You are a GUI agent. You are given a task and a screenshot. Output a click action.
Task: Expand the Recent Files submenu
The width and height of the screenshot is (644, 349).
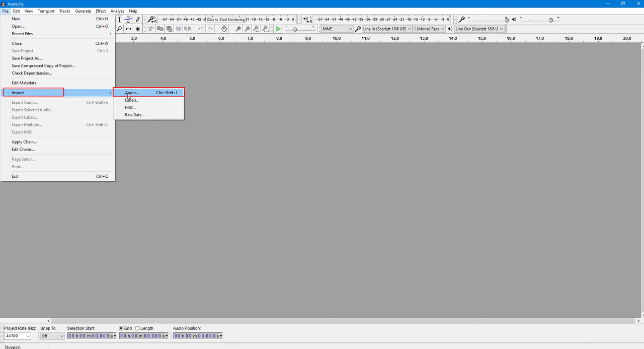click(58, 34)
